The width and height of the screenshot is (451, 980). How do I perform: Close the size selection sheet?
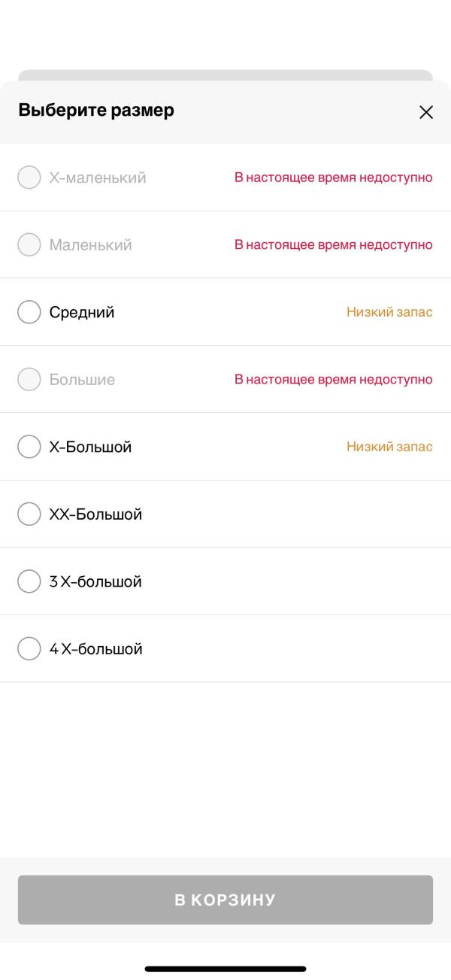[426, 112]
